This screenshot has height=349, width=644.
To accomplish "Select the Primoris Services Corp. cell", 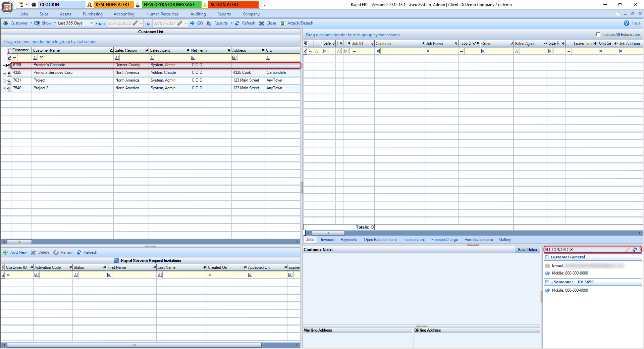I will [72, 72].
